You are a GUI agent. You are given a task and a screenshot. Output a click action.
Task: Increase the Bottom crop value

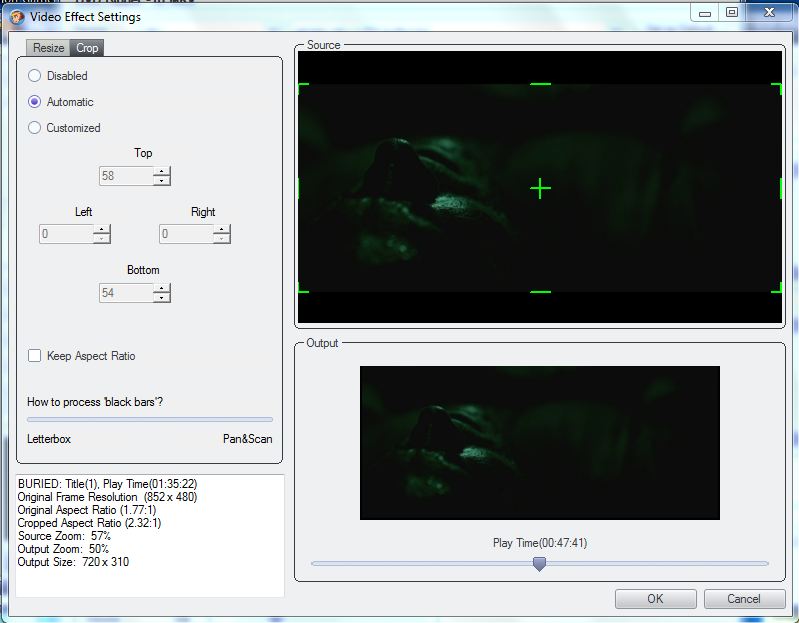point(162,288)
